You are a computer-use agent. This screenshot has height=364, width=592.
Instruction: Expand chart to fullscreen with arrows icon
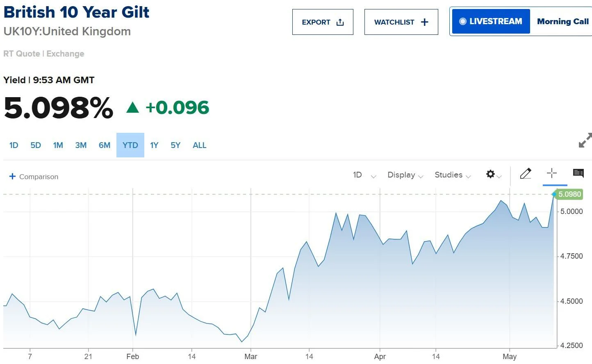(x=585, y=140)
